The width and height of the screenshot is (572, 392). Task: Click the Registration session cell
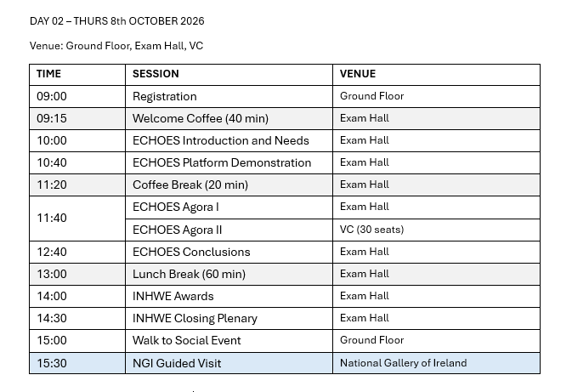pyautogui.click(x=165, y=97)
